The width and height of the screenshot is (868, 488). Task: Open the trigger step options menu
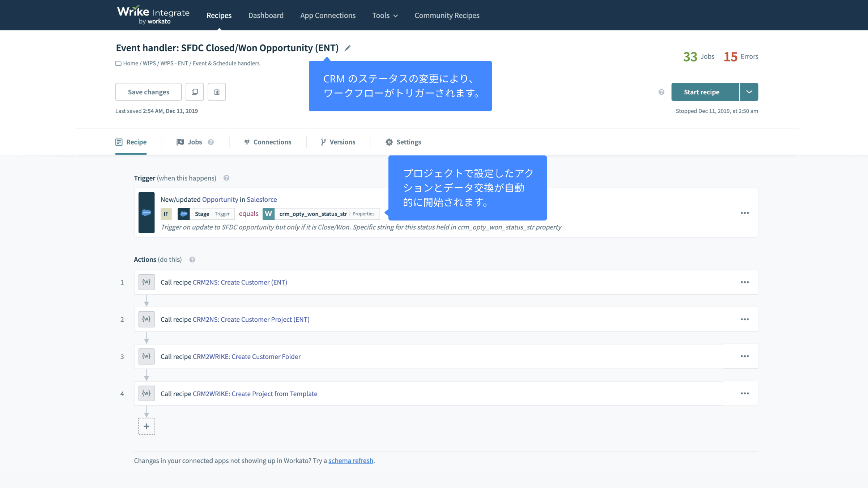745,213
